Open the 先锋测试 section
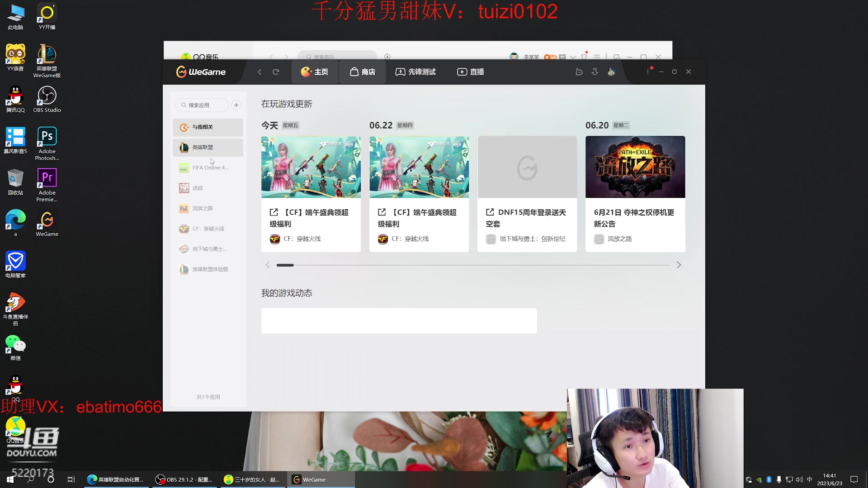Image resolution: width=868 pixels, height=488 pixels. [415, 71]
